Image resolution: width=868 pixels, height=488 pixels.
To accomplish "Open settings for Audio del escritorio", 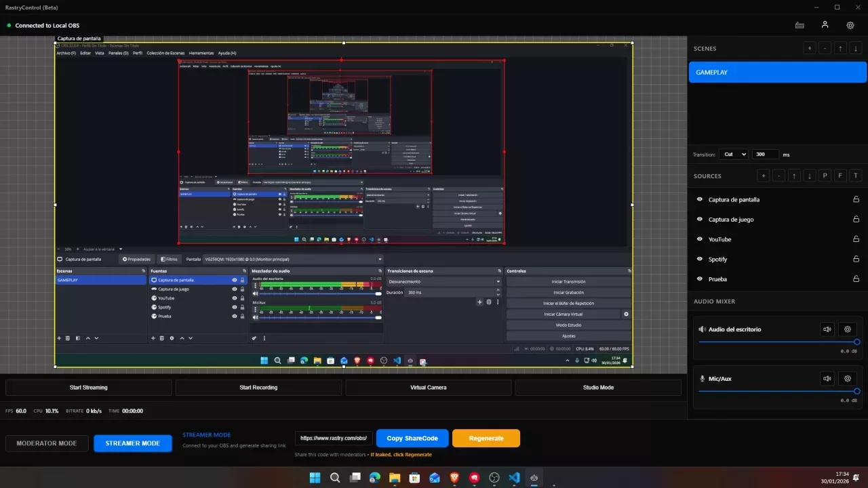I will tap(847, 329).
